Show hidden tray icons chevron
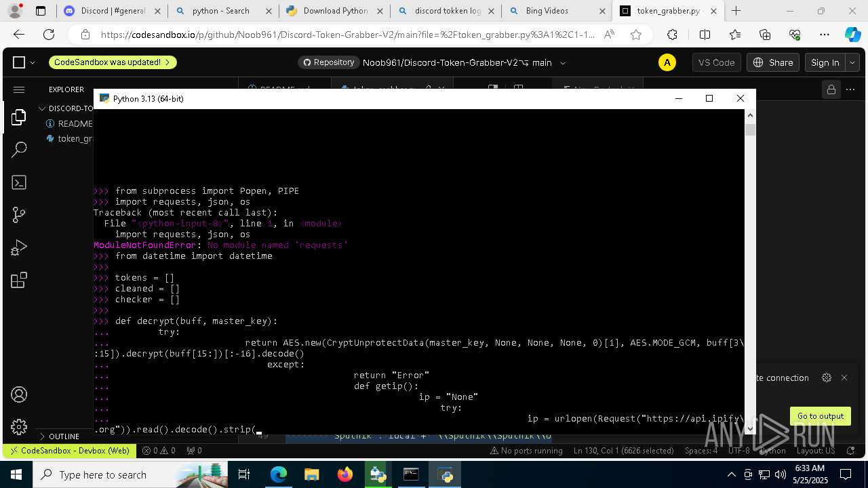The height and width of the screenshot is (488, 868). coord(731,474)
